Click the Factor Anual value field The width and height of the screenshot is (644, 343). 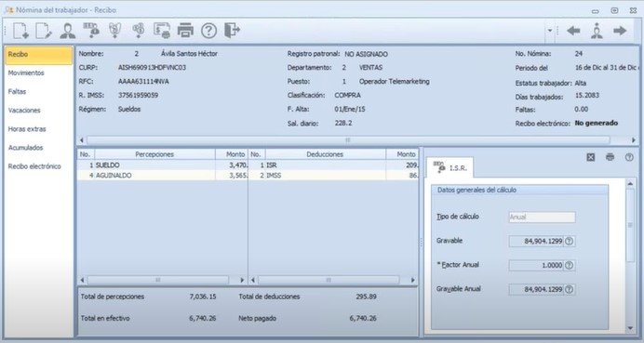tap(536, 266)
